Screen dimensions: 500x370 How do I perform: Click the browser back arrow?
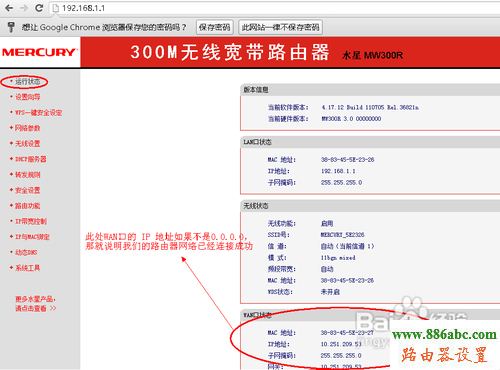[9, 7]
